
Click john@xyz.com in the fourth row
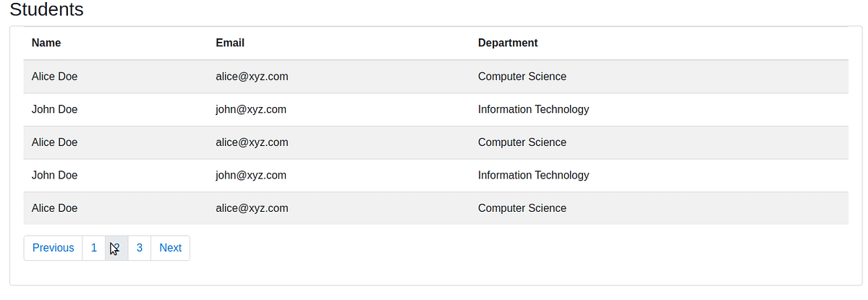[251, 175]
